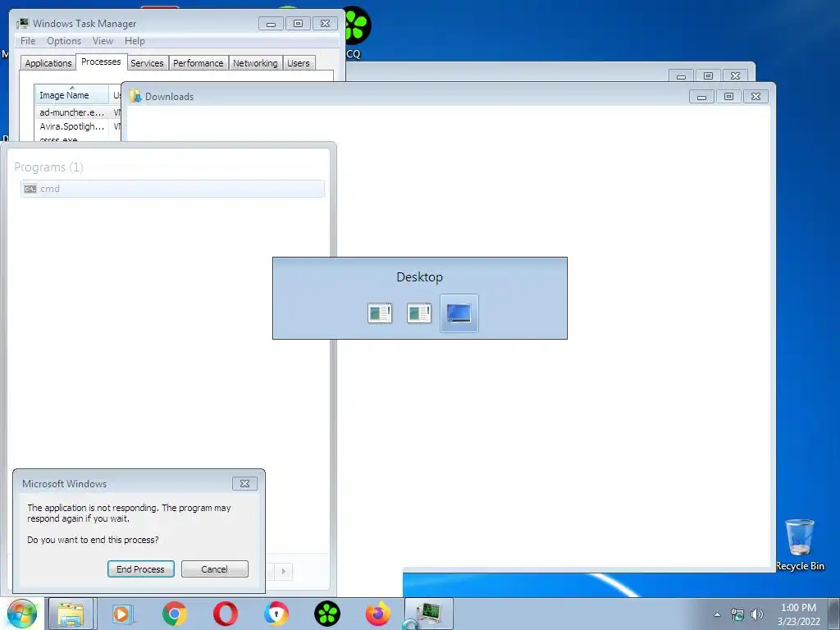Open the File menu in Task Manager

point(28,41)
